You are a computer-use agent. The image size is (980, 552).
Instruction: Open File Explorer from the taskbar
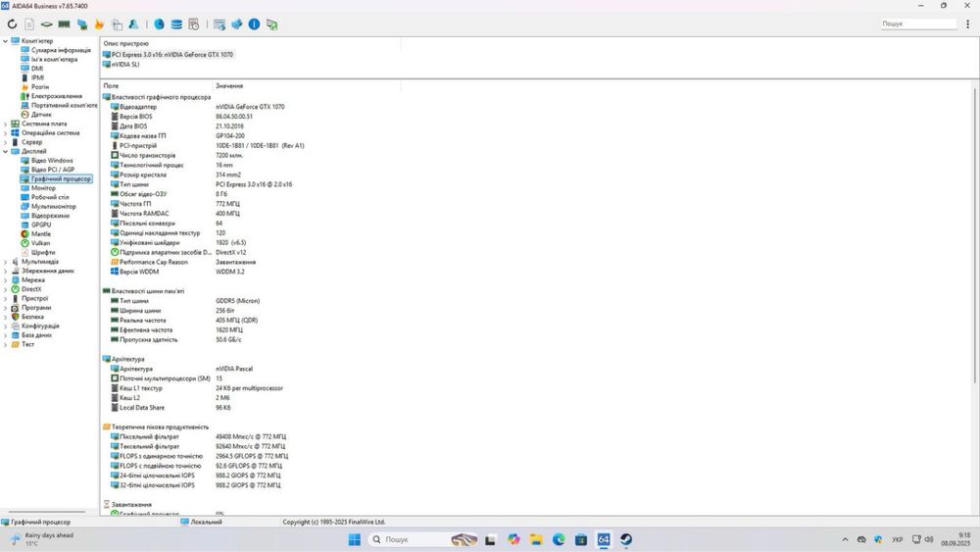tap(536, 539)
